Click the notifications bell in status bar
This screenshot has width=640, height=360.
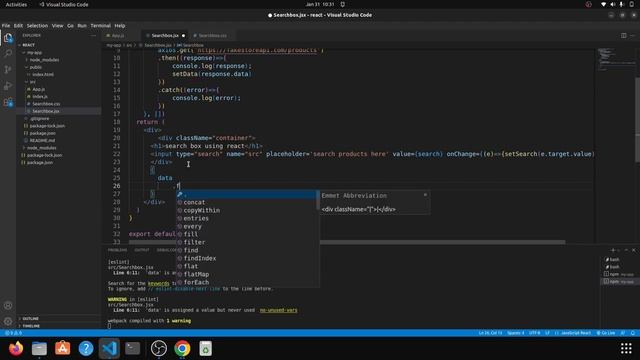(x=633, y=333)
